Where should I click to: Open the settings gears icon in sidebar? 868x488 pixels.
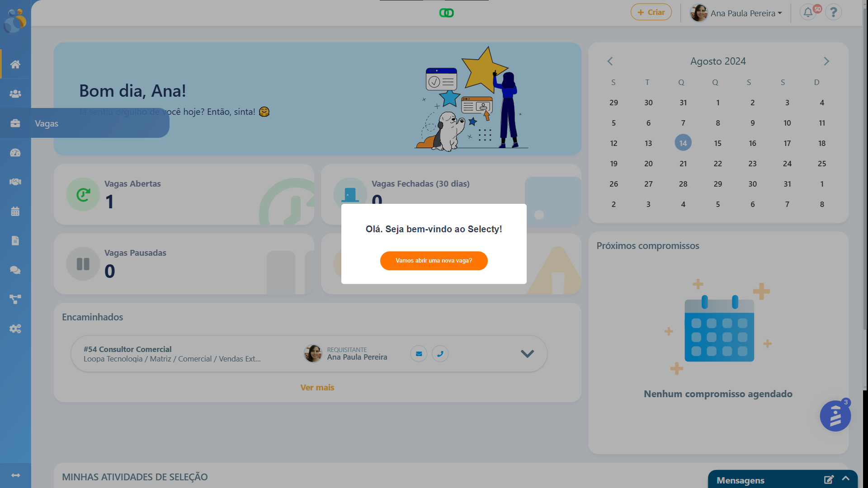click(15, 328)
